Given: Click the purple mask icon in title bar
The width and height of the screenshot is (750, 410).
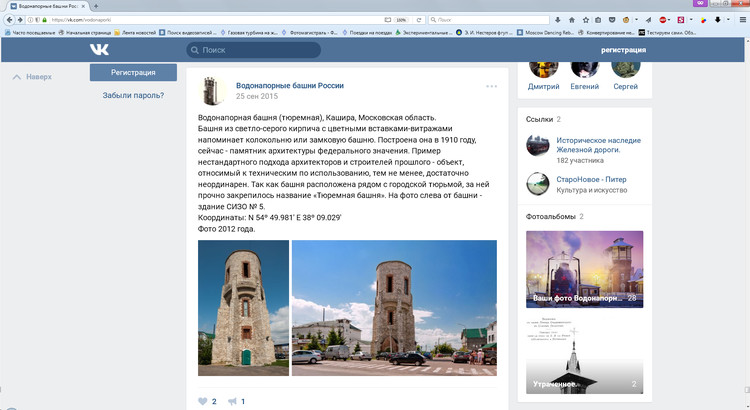Looking at the screenshot, I should [700, 3].
